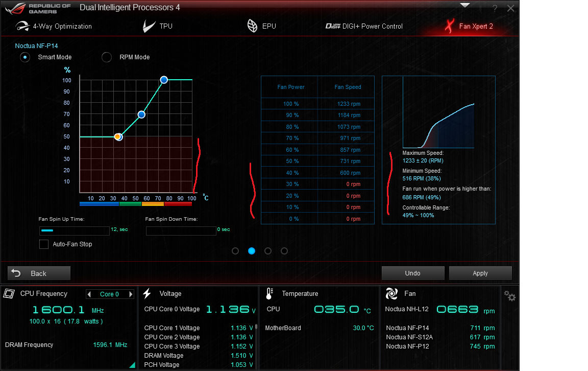Click the Back button
588x371 pixels.
(39, 273)
